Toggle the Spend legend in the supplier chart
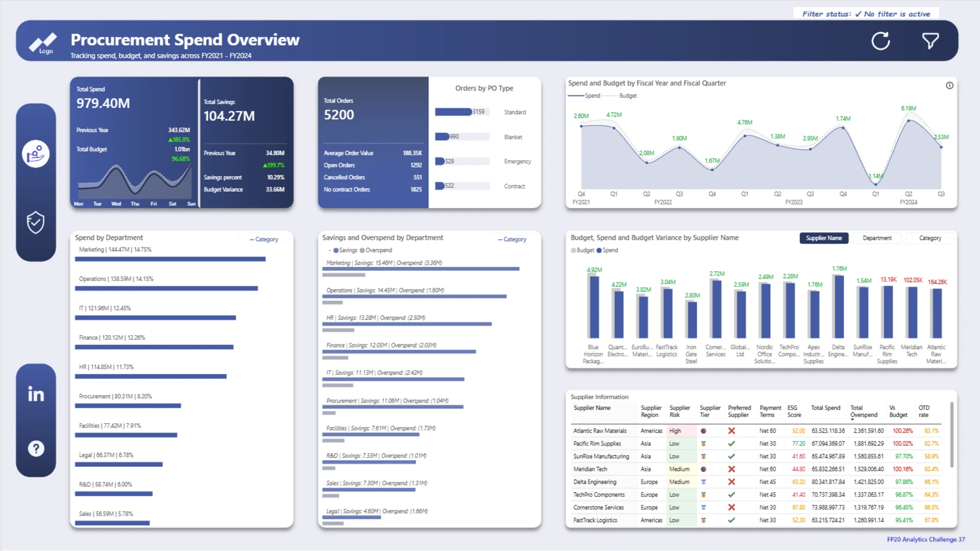 pyautogui.click(x=607, y=250)
